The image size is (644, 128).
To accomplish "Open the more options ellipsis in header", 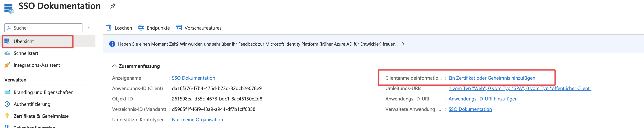I will tap(125, 6).
